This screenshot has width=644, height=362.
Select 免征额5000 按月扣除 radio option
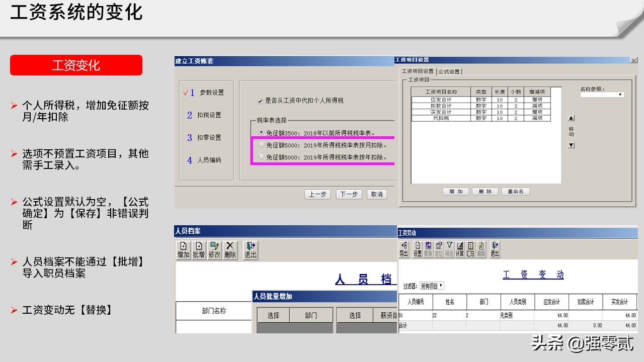point(261,145)
